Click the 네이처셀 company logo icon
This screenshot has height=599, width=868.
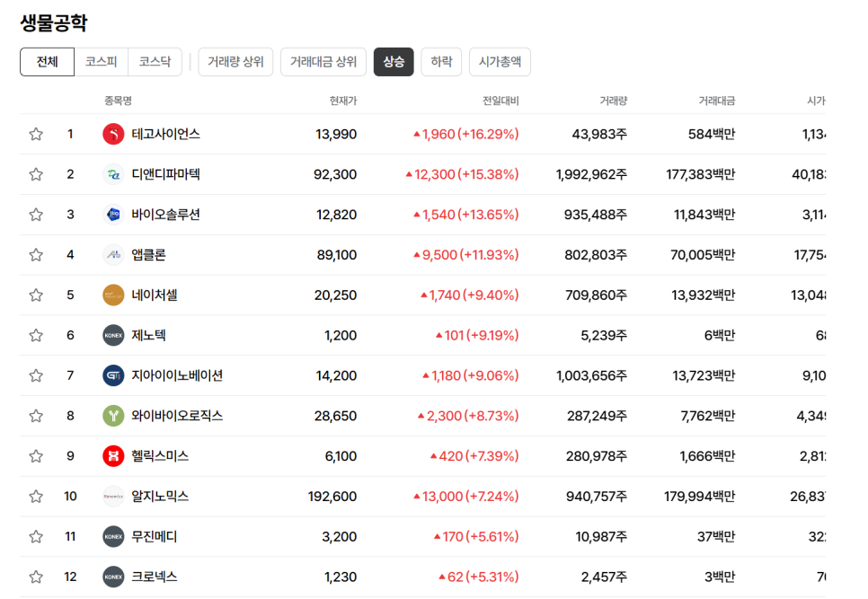113,295
